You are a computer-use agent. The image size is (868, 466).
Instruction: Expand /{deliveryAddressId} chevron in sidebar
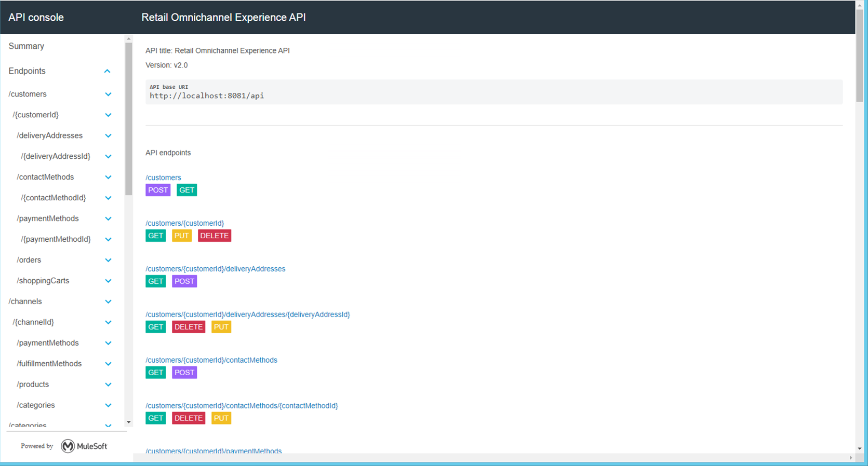[x=108, y=157]
